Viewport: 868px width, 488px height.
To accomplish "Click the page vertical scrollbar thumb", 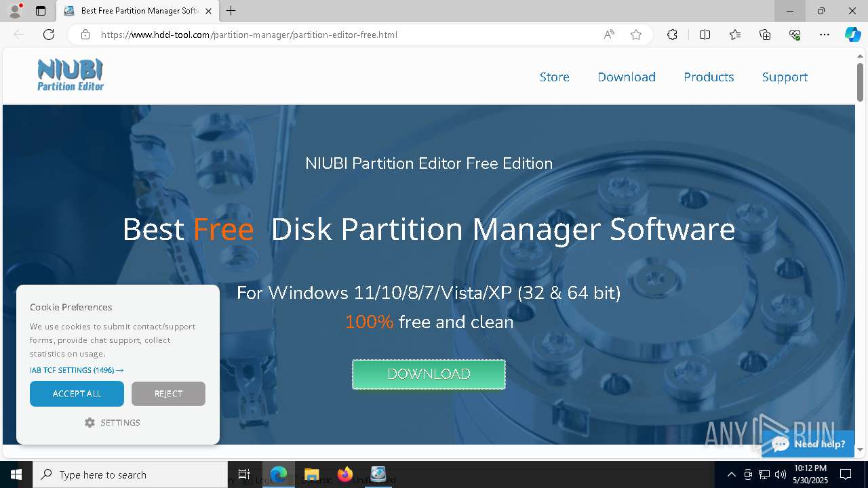I will point(860,82).
